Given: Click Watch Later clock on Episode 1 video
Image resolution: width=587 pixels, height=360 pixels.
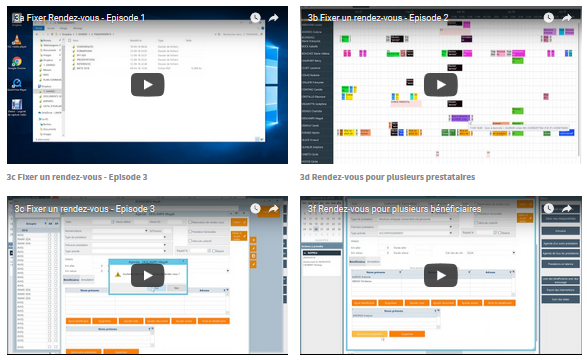Looking at the screenshot, I should (x=255, y=18).
